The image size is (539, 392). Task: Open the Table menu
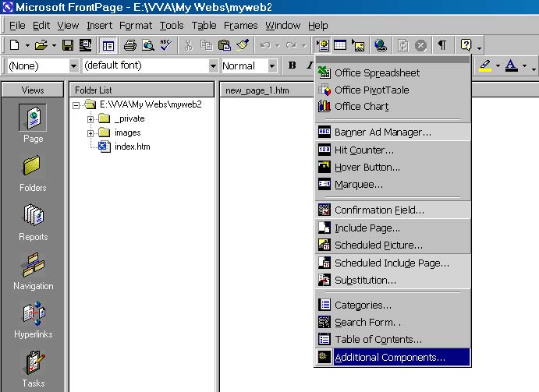tap(204, 26)
